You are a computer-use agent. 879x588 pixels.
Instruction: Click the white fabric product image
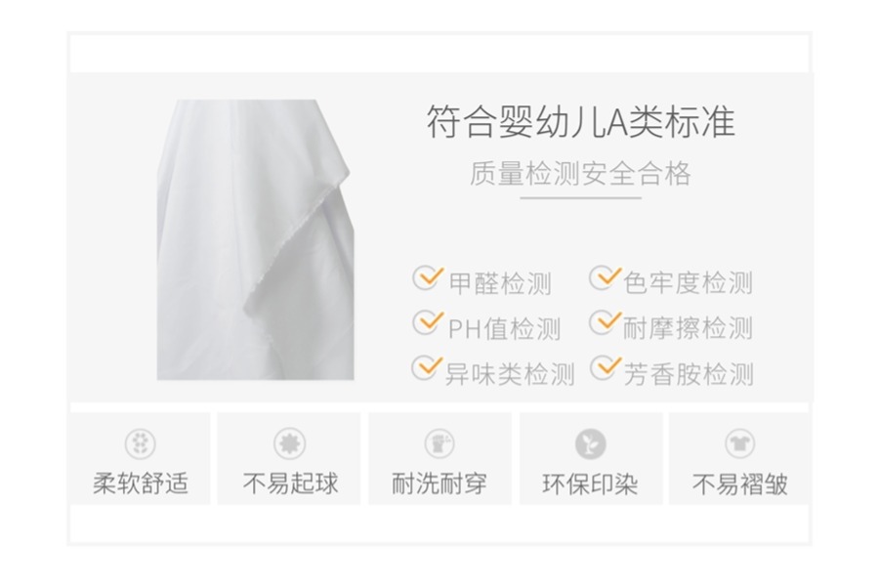pyautogui.click(x=256, y=240)
